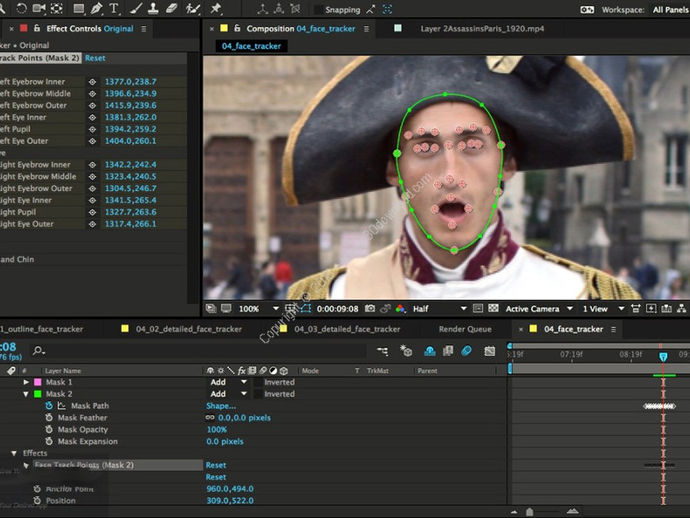This screenshot has height=518, width=690.
Task: Toggle the Position stopwatch
Action: [x=37, y=500]
